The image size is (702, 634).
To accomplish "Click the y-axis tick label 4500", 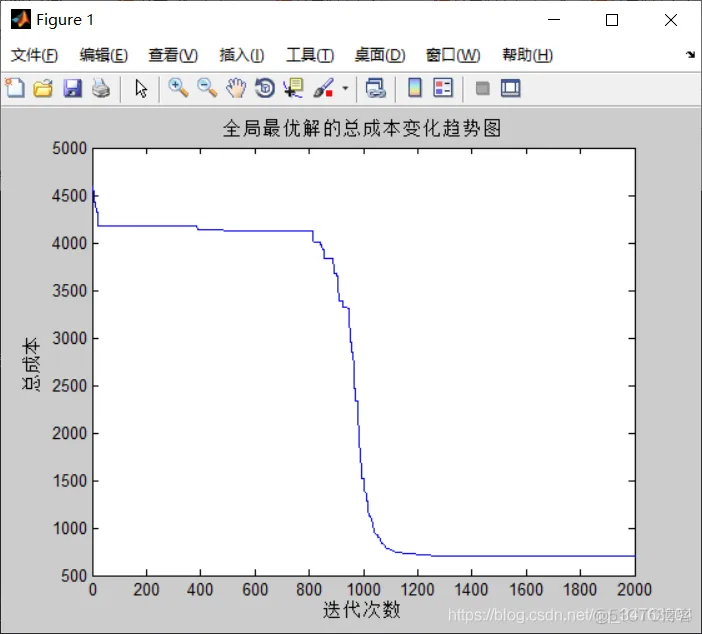I will (69, 196).
